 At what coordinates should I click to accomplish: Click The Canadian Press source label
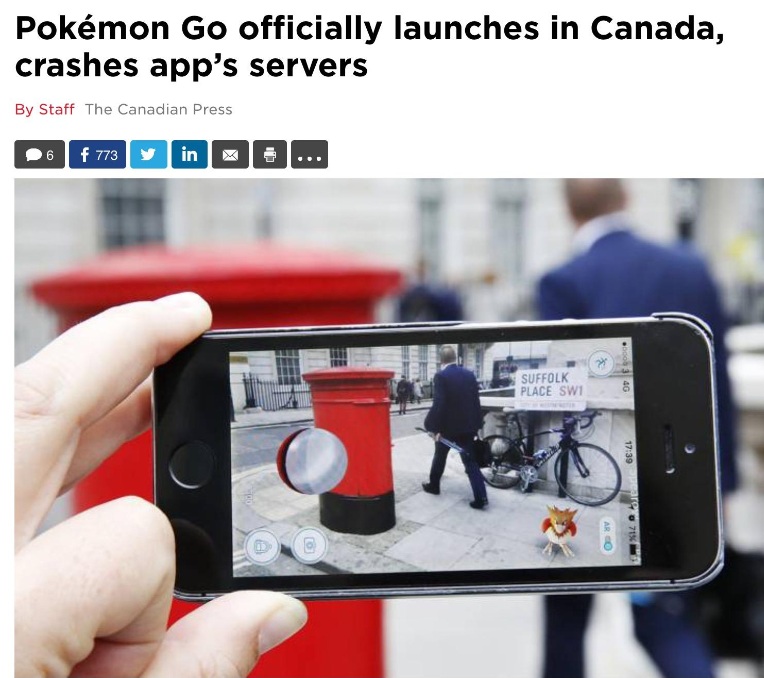point(159,109)
